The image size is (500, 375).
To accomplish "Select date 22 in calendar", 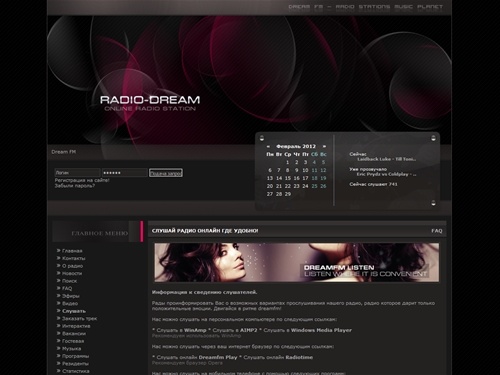I will (288, 186).
